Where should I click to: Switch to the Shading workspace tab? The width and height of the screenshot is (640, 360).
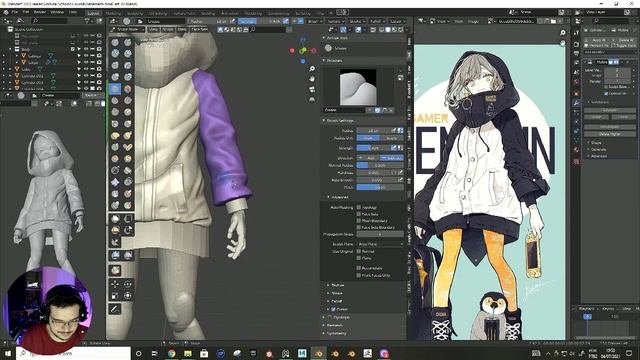(207, 13)
